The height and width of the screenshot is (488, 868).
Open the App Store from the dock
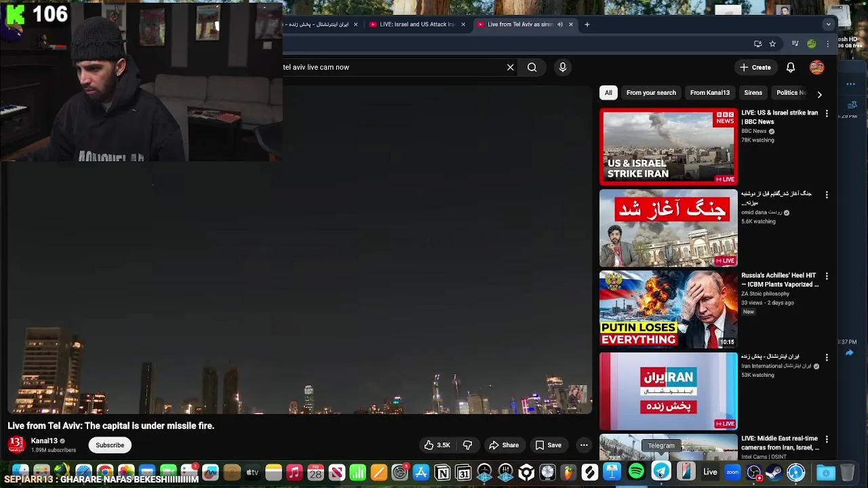coord(421,472)
